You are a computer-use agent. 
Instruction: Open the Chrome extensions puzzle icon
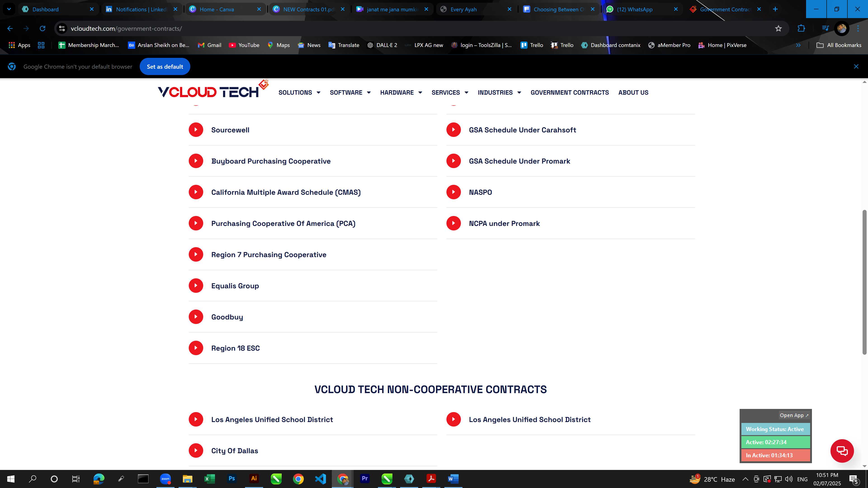[801, 29]
